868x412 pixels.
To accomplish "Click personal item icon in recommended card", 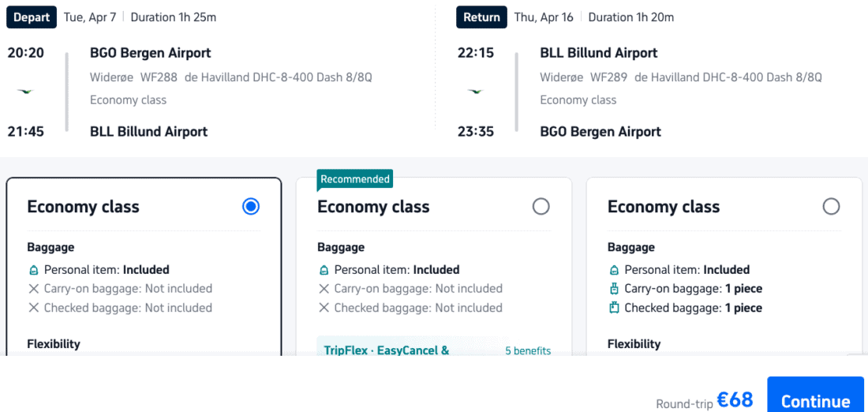I will coord(324,270).
